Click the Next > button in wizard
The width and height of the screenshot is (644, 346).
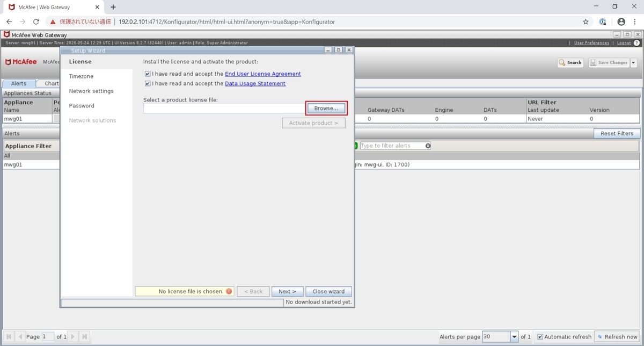point(287,291)
